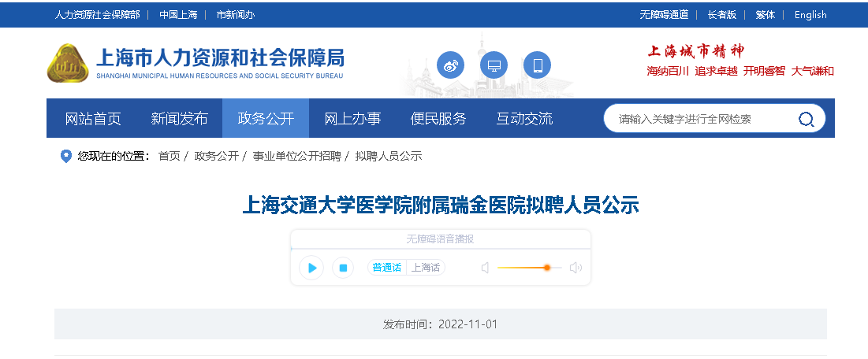Focus the site-wide keyword search box
This screenshot has width=868, height=359.
tap(703, 119)
